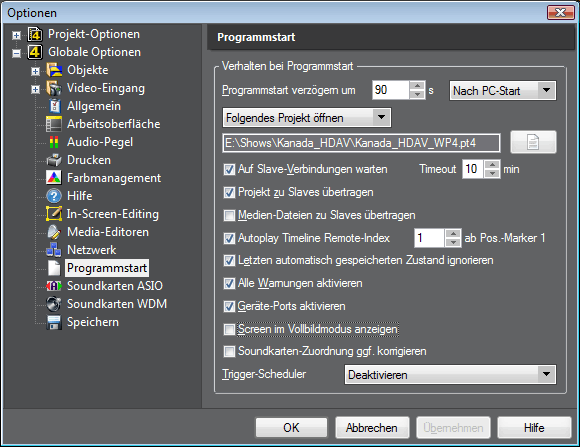580x447 pixels.
Task: Select the Speichern floppy disk icon
Action: (x=54, y=322)
